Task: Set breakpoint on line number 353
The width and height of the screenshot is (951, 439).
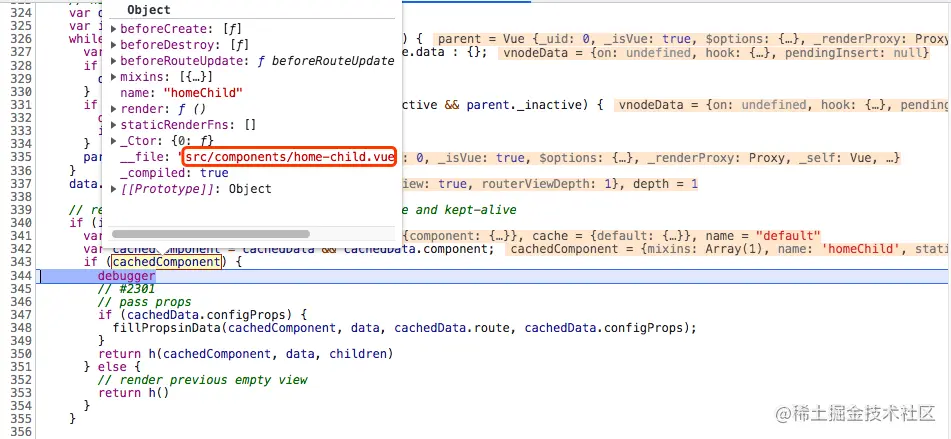Action: tap(21, 393)
